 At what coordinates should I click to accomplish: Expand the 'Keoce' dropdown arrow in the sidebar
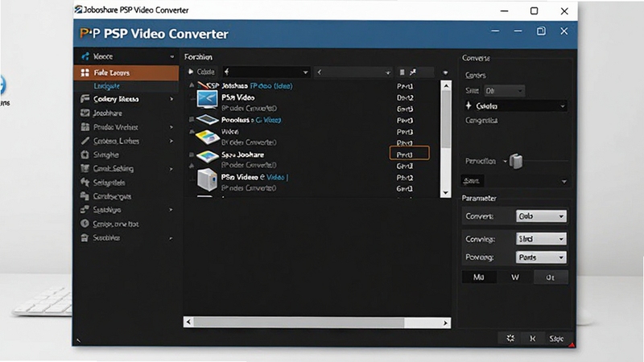click(171, 56)
